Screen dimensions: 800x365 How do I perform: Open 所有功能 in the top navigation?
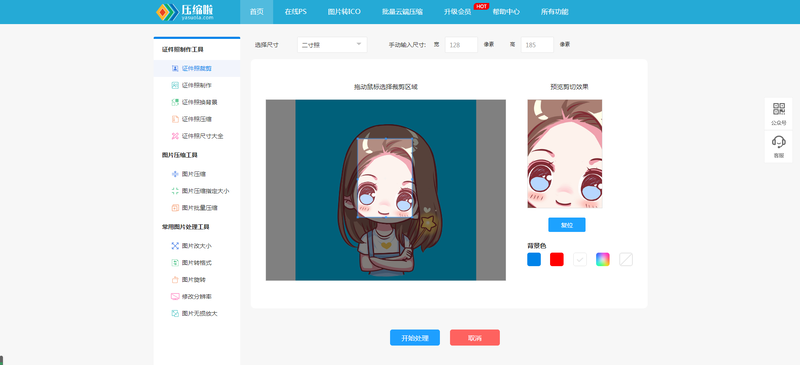click(x=555, y=12)
